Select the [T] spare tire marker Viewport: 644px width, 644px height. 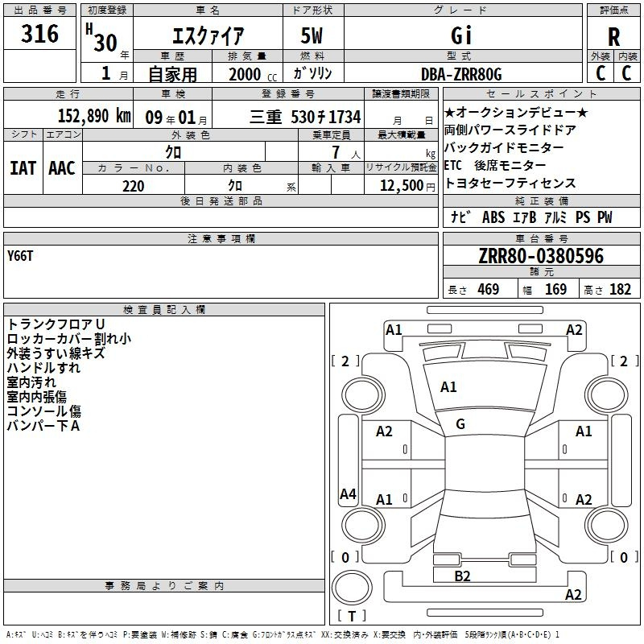(351, 617)
